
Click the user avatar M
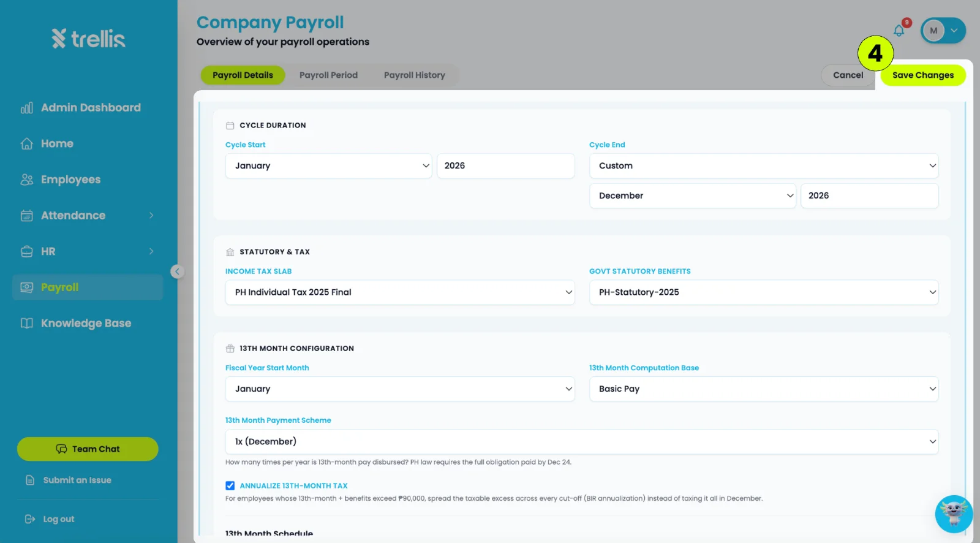click(x=933, y=31)
